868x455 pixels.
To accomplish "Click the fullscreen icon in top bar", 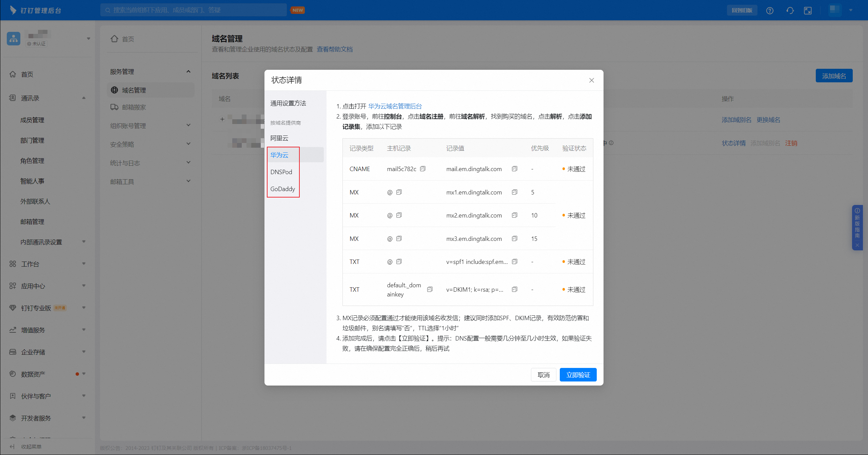I will [x=808, y=10].
